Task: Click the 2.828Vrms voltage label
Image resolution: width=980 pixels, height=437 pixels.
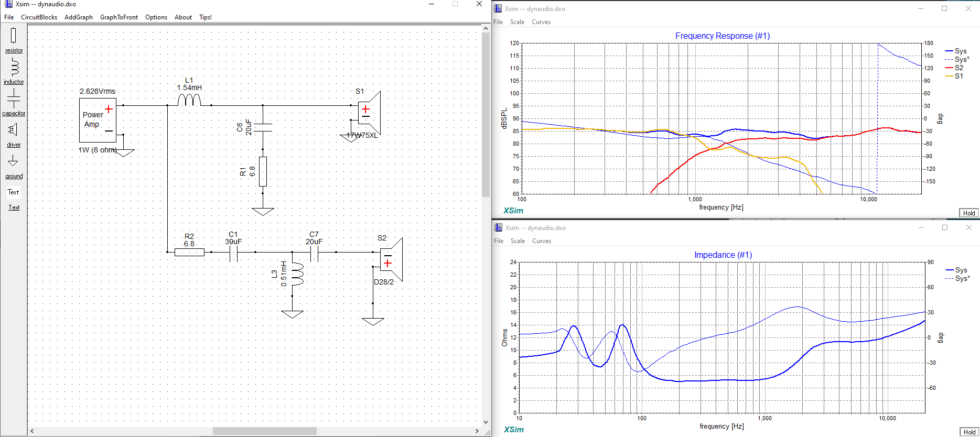Action: (x=97, y=91)
